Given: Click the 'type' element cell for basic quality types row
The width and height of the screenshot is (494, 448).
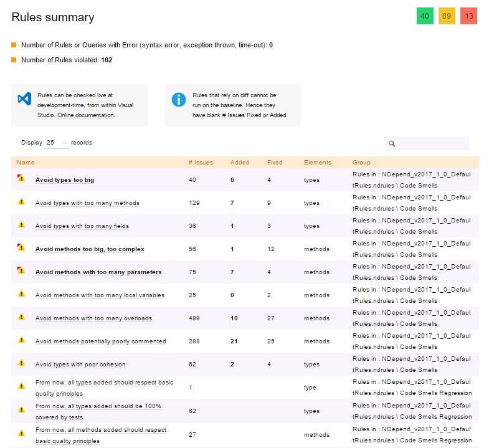Looking at the screenshot, I should coord(310,388).
